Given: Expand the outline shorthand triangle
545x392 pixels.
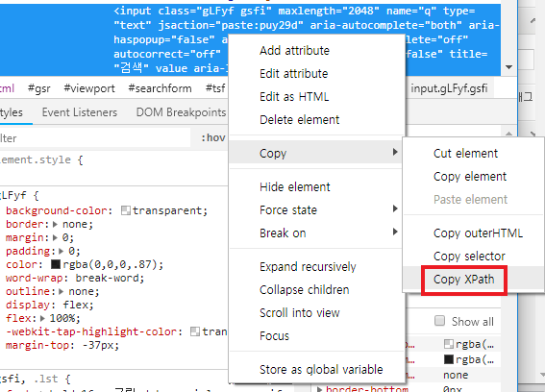Looking at the screenshot, I should tap(62, 291).
